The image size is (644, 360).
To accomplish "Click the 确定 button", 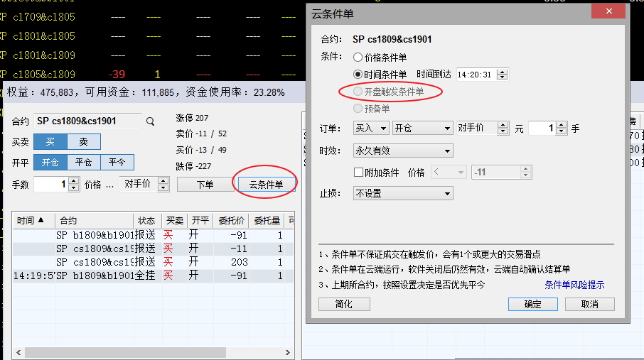I will [532, 304].
